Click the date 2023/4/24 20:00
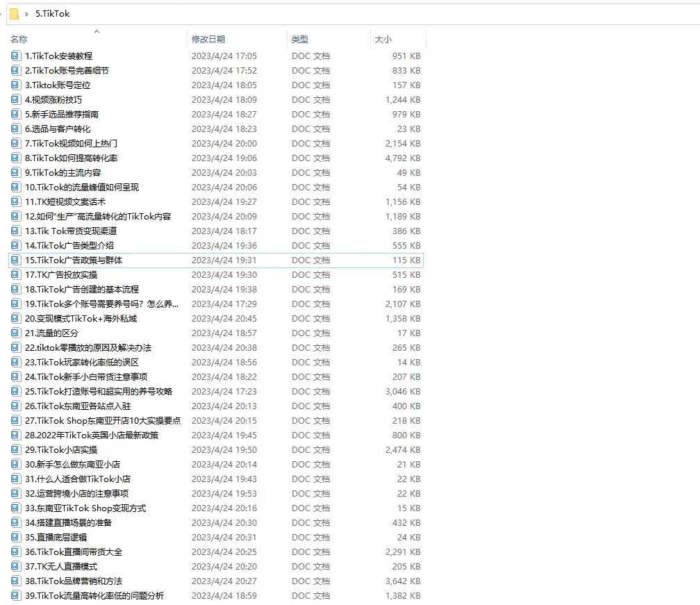Image resolution: width=700 pixels, height=605 pixels. tap(224, 143)
